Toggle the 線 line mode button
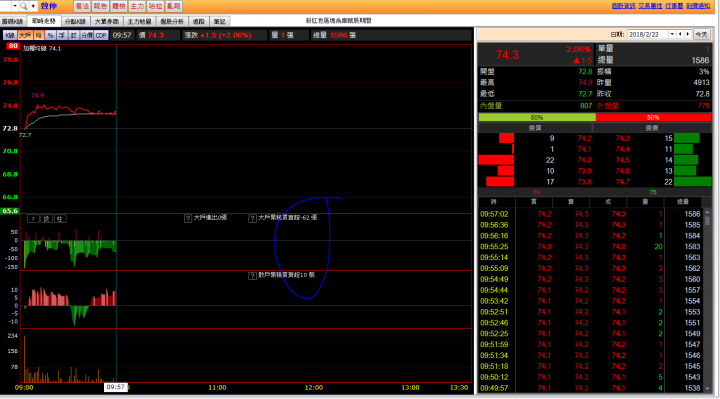720x399 pixels. point(47,219)
